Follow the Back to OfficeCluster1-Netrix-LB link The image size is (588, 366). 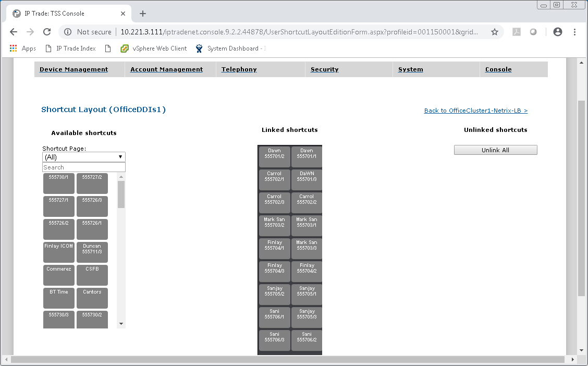475,111
